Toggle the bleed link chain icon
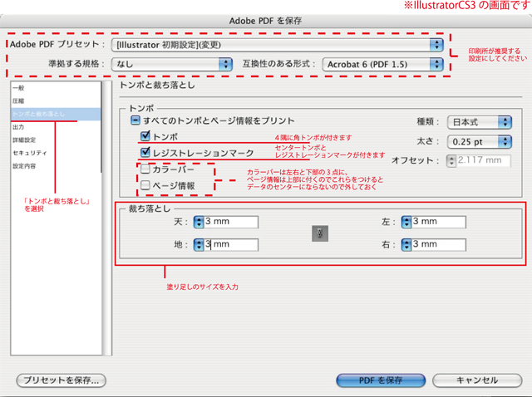This screenshot has height=397, width=532. [319, 233]
